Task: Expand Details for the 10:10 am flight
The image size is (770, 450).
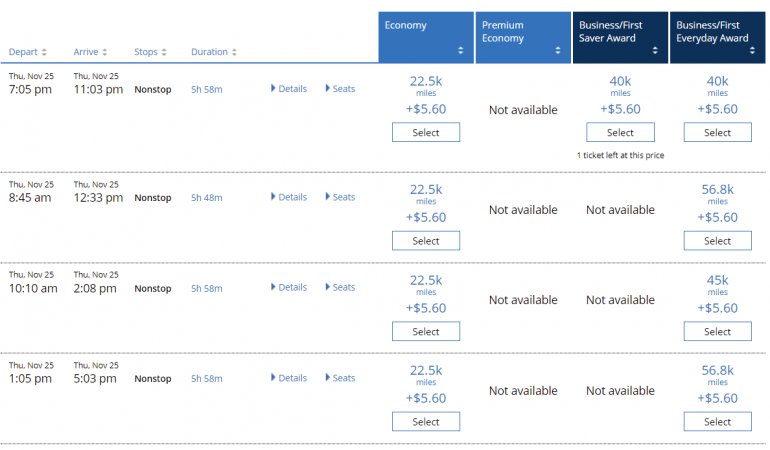Action: 289,288
